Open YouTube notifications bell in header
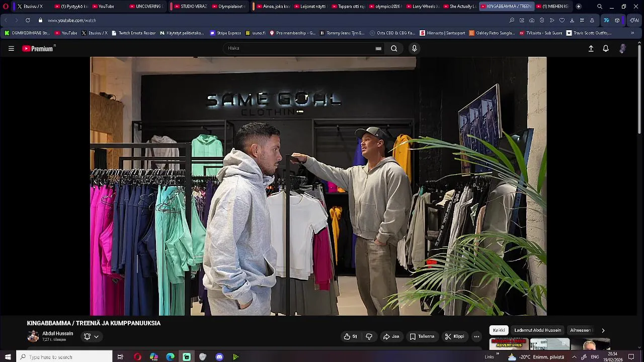This screenshot has width=644, height=362. (606, 48)
